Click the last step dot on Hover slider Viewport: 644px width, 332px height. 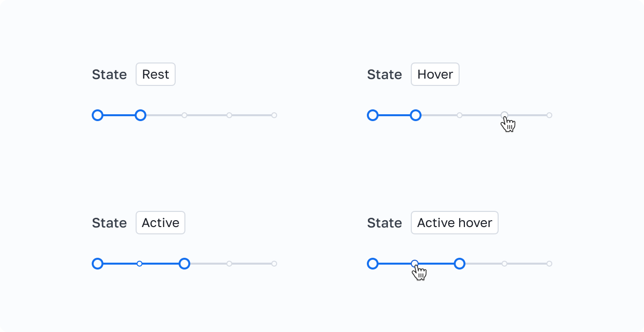tap(549, 115)
